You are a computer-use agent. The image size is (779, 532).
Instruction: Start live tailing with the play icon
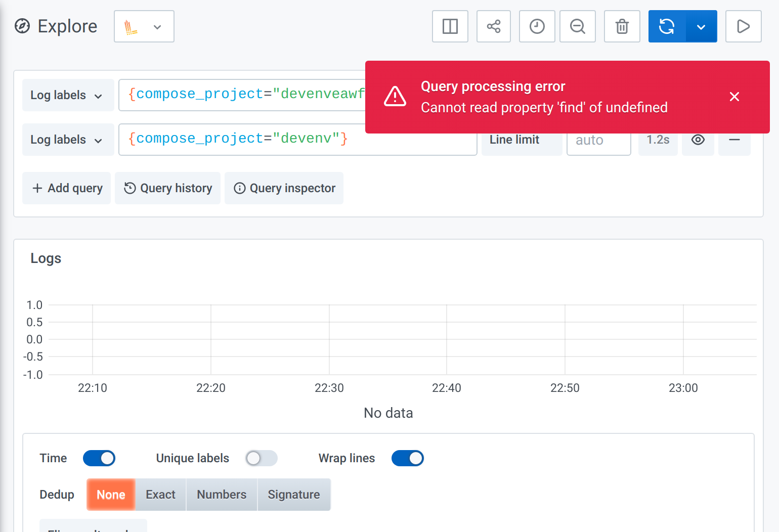click(x=743, y=26)
